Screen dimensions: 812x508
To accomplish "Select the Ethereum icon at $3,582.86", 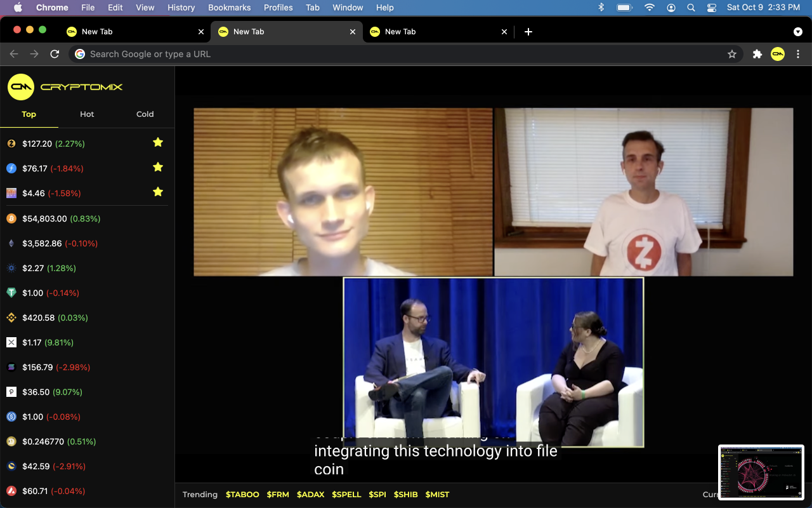I will pos(11,243).
